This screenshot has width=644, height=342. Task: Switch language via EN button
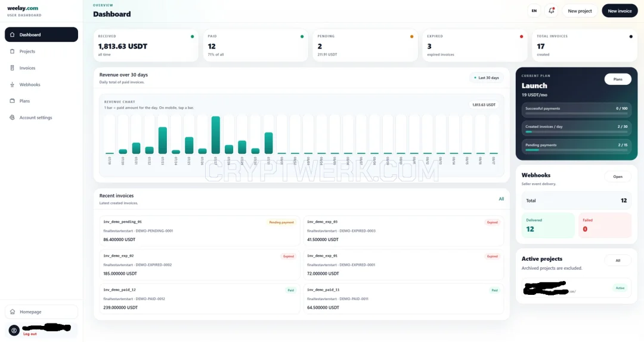[534, 11]
